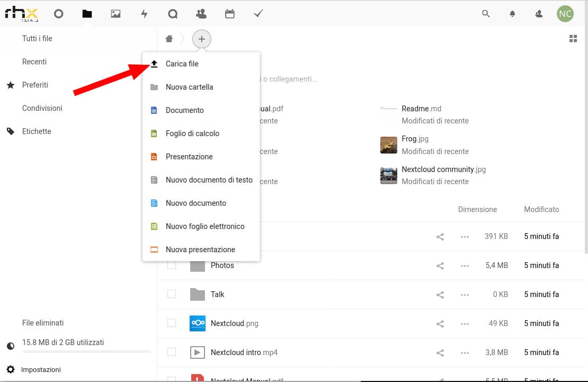Share the Photos folder
Image resolution: width=588 pixels, height=382 pixels.
click(440, 265)
